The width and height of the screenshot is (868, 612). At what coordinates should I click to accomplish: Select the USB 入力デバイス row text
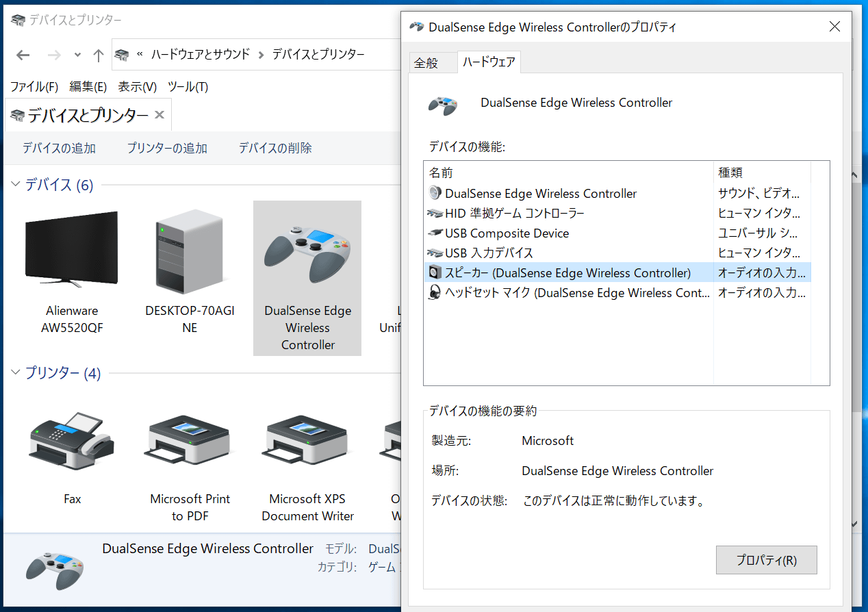tap(489, 253)
